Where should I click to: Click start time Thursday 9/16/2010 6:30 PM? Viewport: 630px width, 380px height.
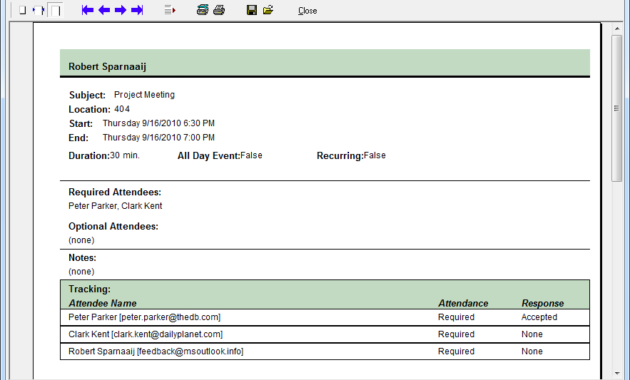(x=159, y=123)
